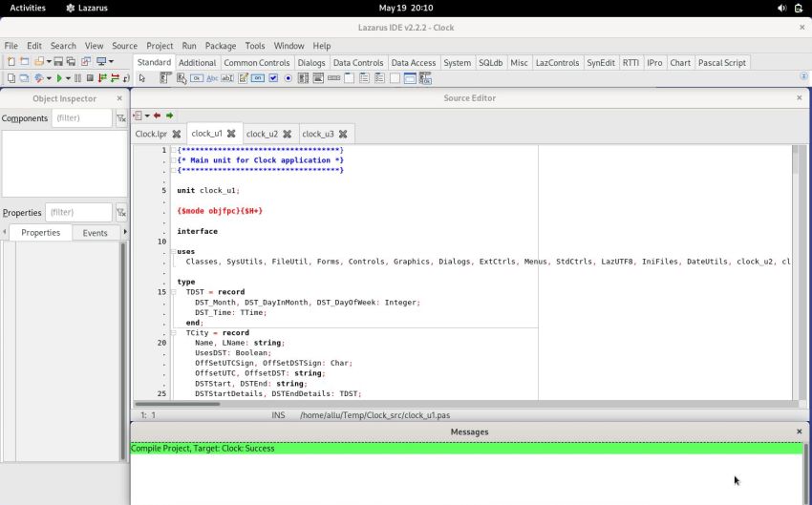The height and width of the screenshot is (505, 812).
Task: Pick the TCheckBox component icon
Action: (x=273, y=78)
